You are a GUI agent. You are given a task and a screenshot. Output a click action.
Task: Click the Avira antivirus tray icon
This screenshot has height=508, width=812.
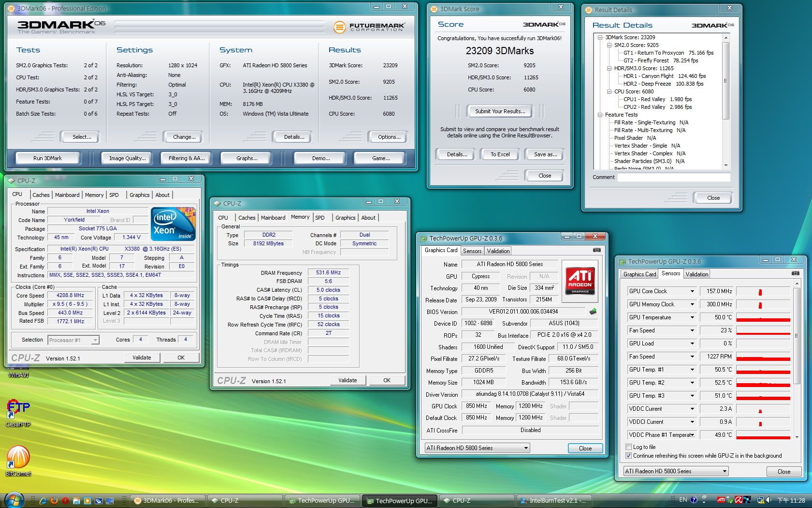coord(739,500)
